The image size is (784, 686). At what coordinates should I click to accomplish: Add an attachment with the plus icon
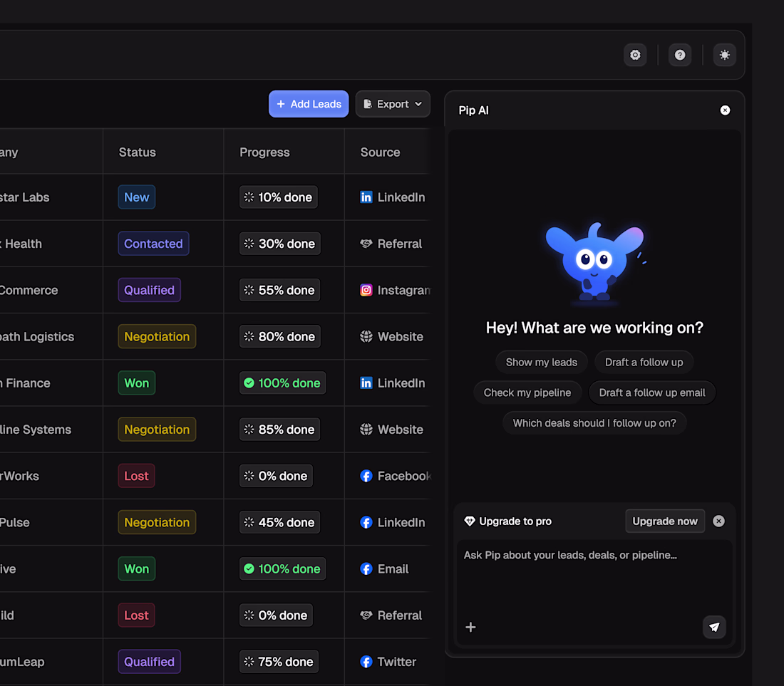(470, 627)
